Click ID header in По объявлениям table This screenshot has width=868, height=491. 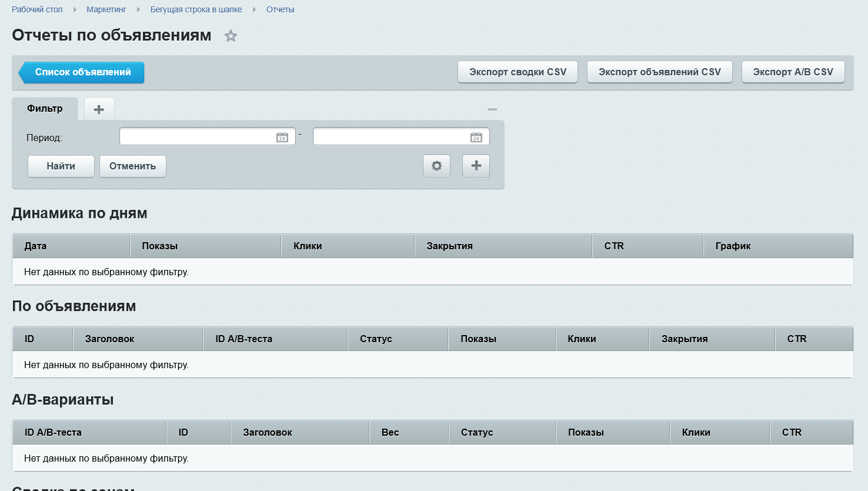tap(43, 339)
